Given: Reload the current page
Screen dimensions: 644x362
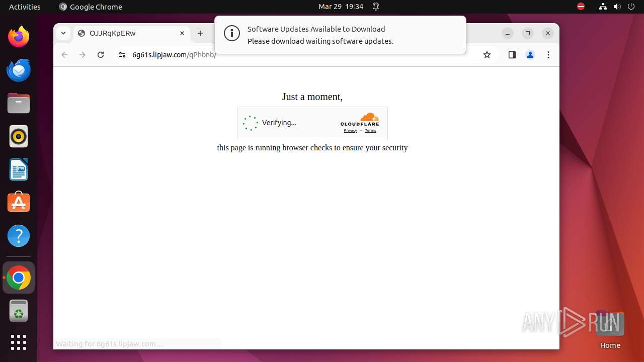Looking at the screenshot, I should pos(101,55).
